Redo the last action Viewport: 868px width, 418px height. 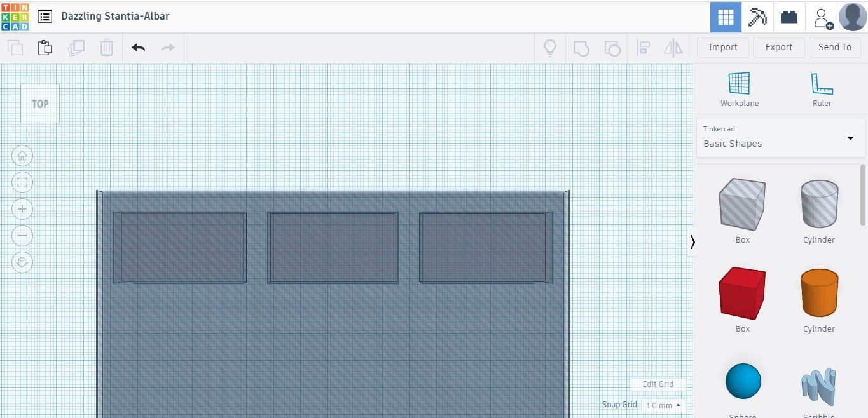tap(168, 48)
